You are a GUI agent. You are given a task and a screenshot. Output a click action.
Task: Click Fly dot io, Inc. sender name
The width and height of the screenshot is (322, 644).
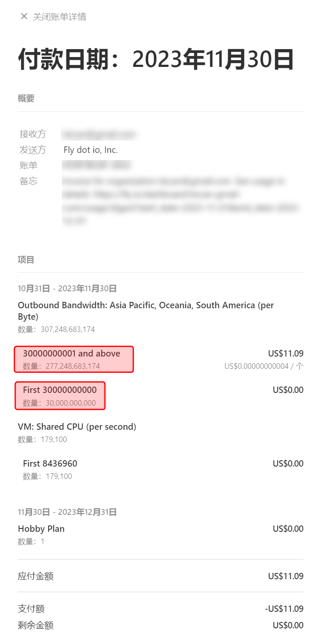click(x=91, y=150)
